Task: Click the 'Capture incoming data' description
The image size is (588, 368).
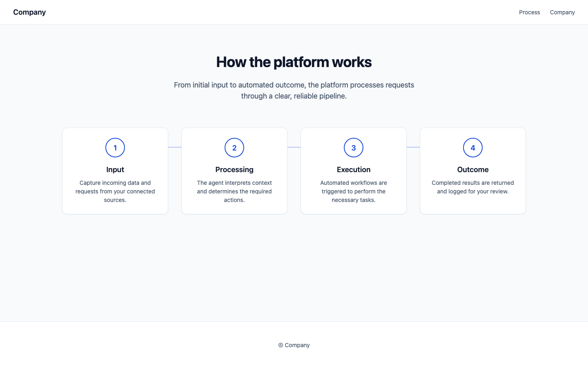Action: pos(115,191)
